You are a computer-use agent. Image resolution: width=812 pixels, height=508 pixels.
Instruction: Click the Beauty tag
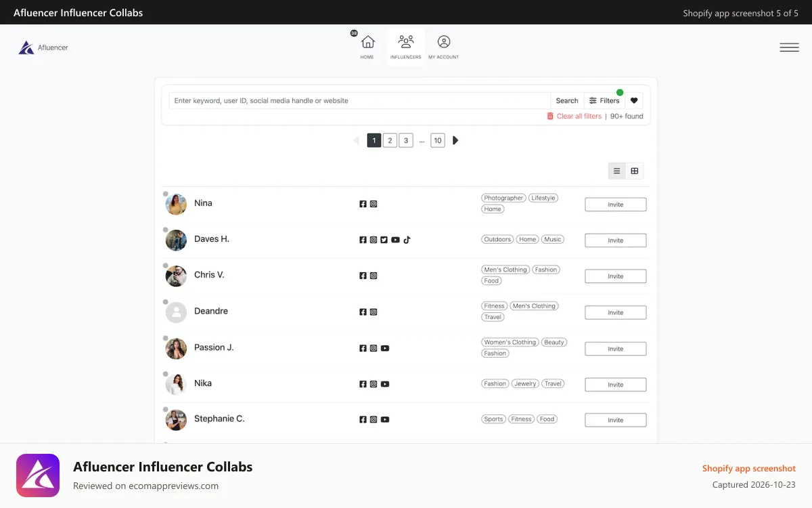554,342
